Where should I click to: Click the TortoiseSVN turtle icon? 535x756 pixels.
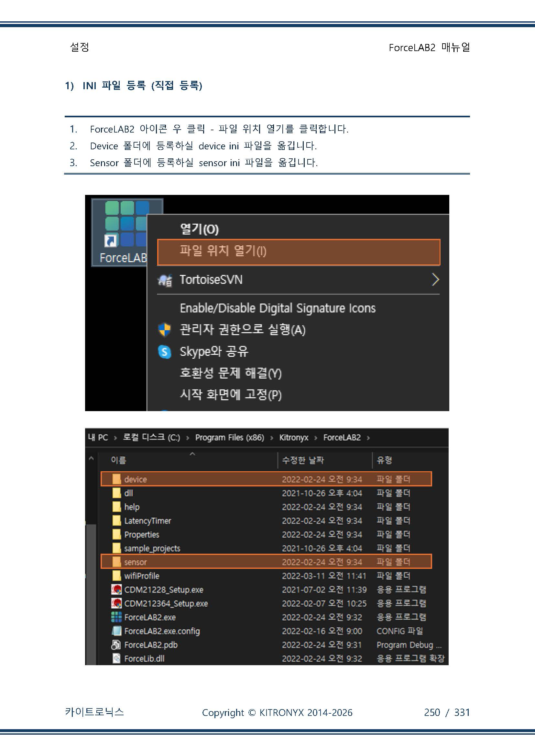coord(165,280)
